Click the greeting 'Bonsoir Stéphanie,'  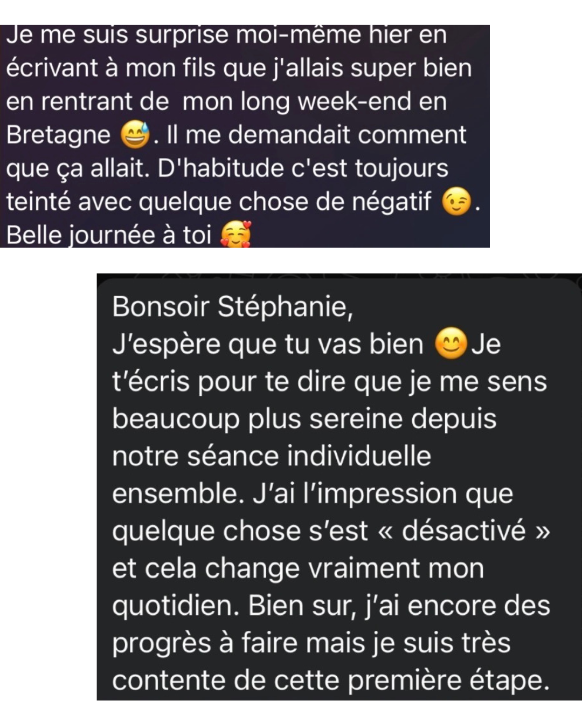[x=233, y=307]
